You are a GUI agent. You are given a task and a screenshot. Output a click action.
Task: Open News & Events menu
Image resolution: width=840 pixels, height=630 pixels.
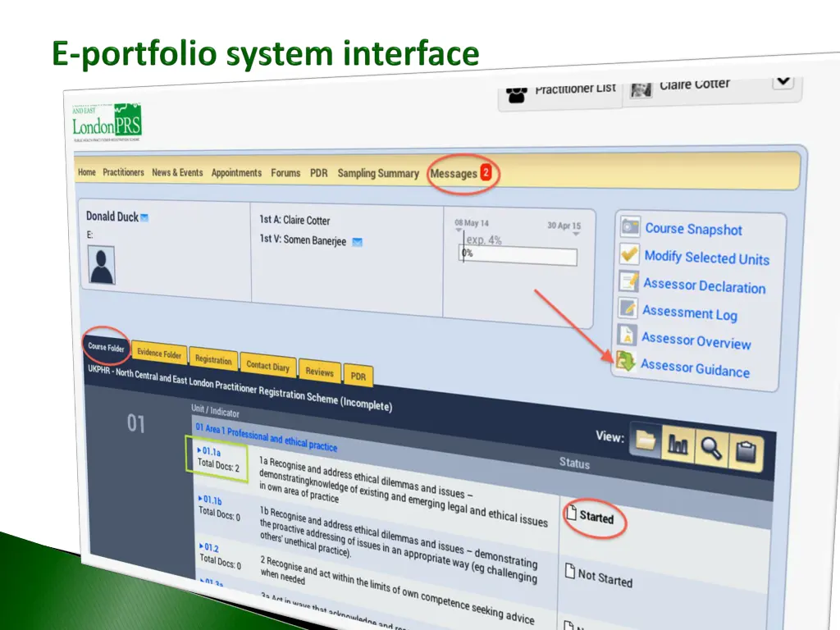(177, 172)
